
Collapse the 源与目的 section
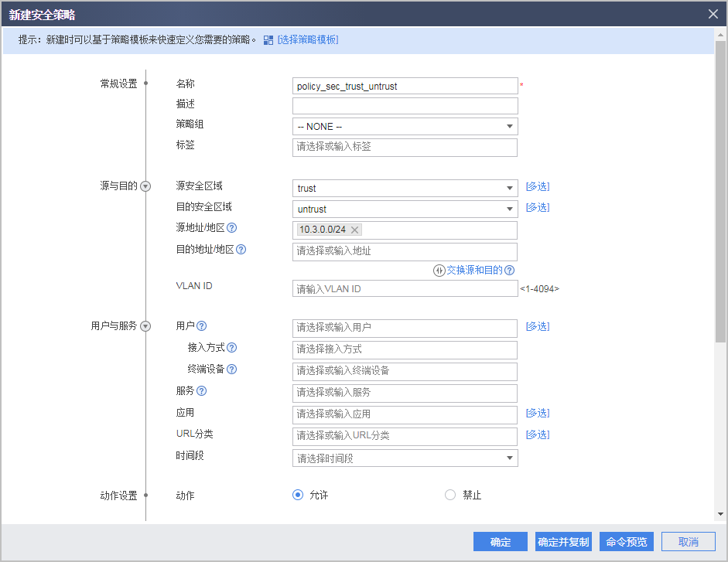pyautogui.click(x=146, y=186)
